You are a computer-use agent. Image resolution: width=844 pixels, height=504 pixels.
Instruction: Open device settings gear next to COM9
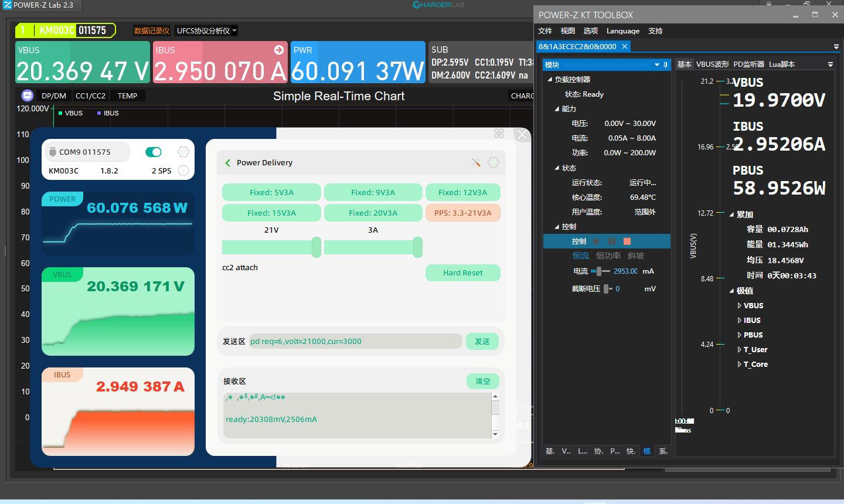[183, 152]
